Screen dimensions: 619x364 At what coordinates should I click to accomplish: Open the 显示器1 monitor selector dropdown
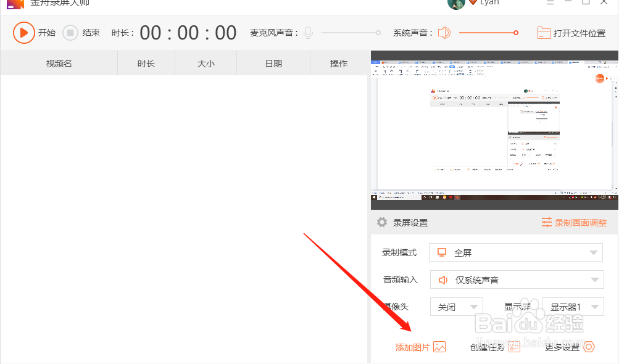coord(573,306)
